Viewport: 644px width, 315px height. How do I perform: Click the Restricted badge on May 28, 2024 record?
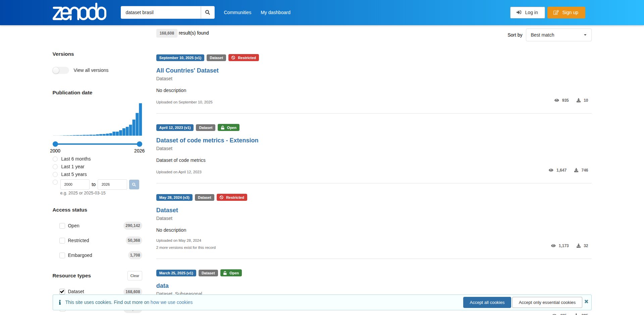point(232,197)
